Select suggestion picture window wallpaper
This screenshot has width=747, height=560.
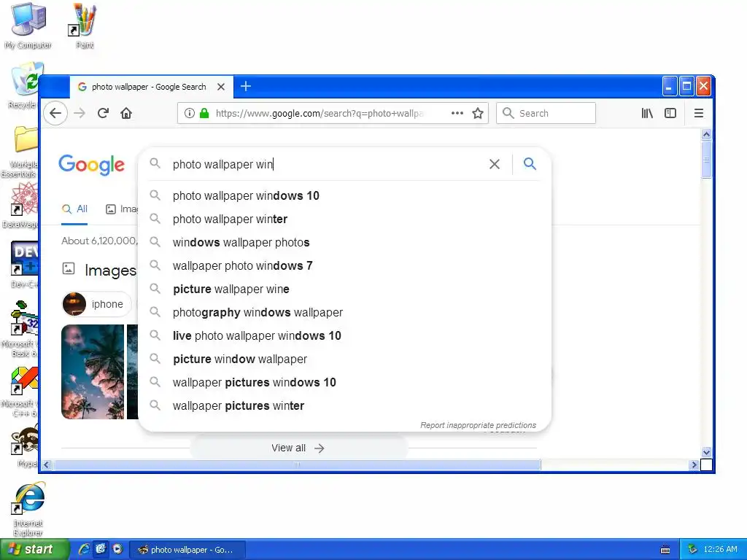pos(345,359)
